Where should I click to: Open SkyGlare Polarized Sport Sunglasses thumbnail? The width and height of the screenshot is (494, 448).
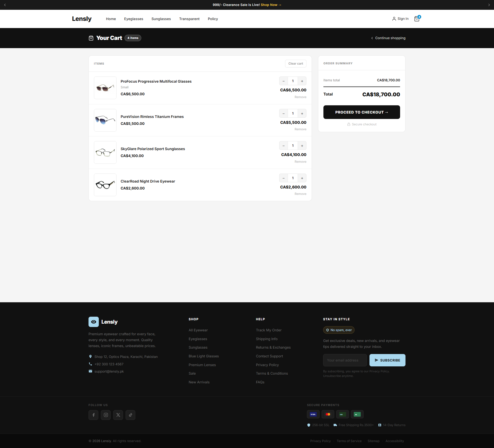tap(105, 152)
